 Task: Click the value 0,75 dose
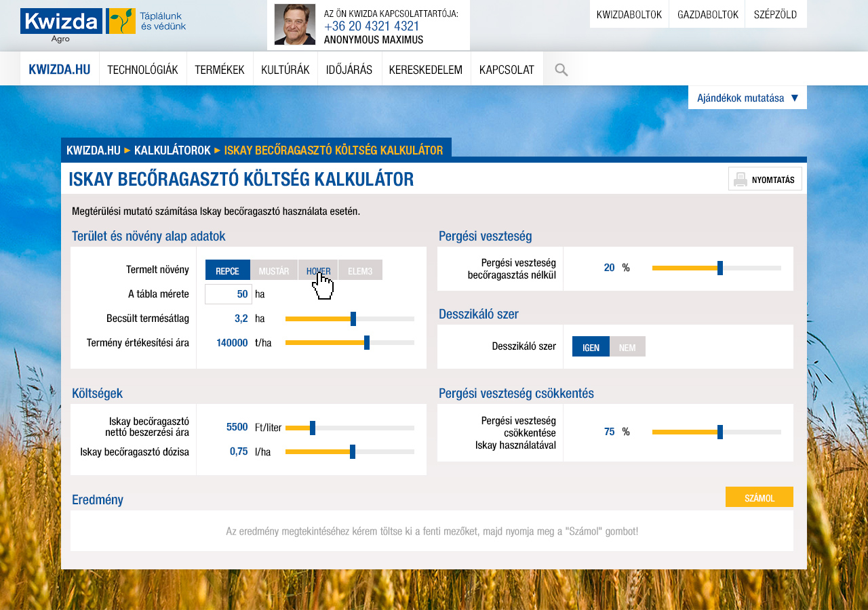(239, 451)
